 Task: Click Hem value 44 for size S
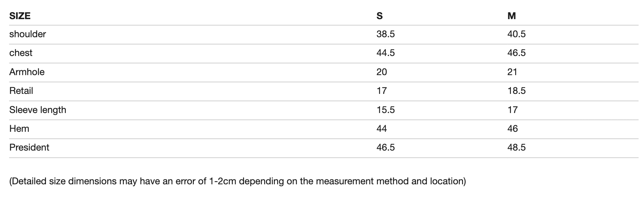[x=382, y=129]
